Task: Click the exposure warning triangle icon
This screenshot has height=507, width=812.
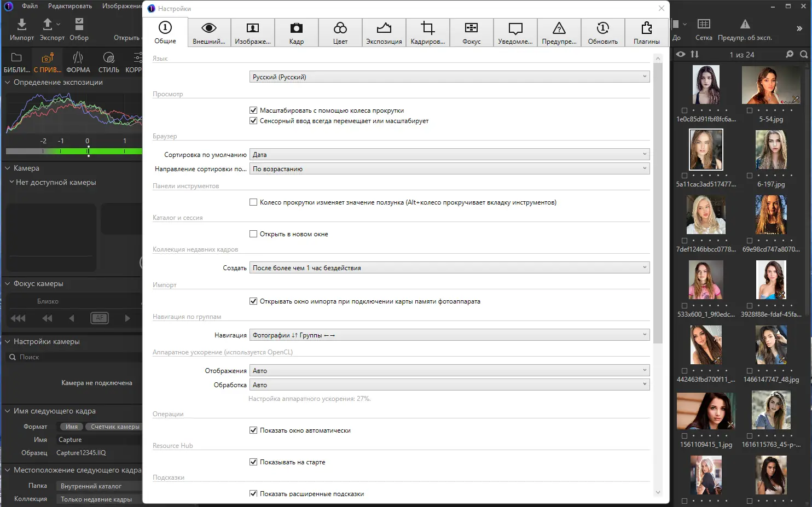Action: coord(745,24)
